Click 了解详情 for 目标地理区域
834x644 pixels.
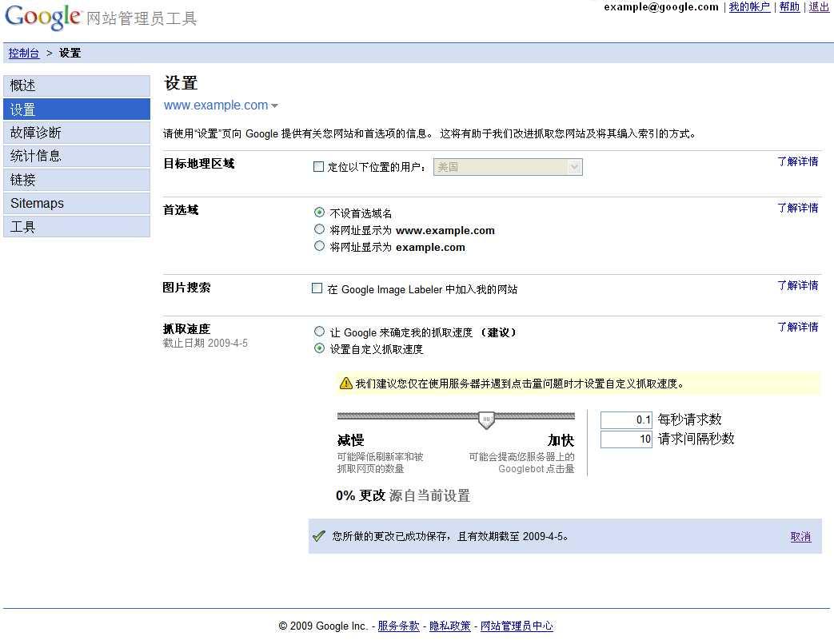798,161
